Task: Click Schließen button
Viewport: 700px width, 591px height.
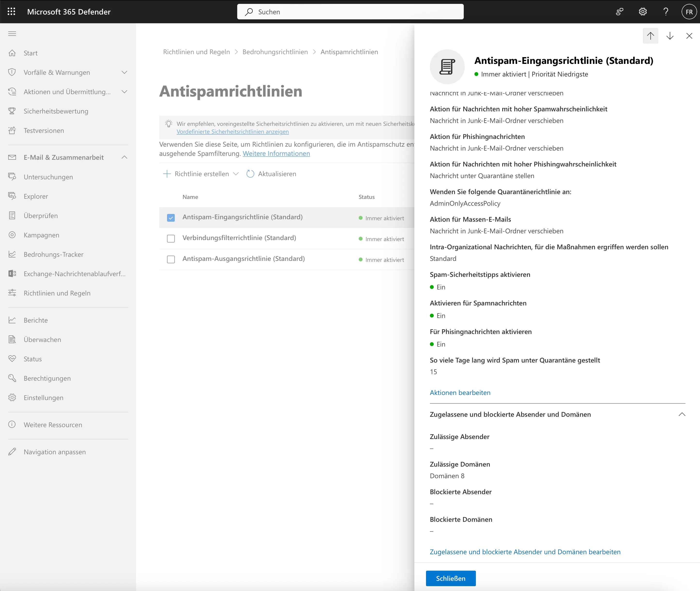Action: click(451, 578)
